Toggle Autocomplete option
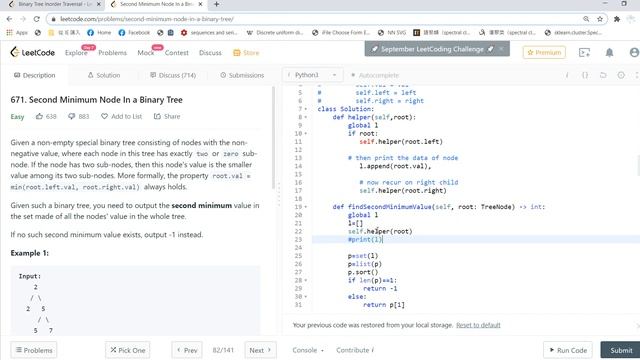The height and width of the screenshot is (360, 640). point(375,75)
